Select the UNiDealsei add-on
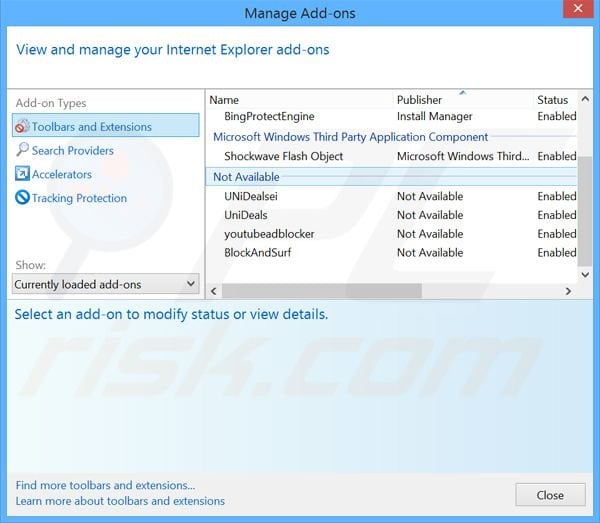The image size is (600, 523). point(251,196)
